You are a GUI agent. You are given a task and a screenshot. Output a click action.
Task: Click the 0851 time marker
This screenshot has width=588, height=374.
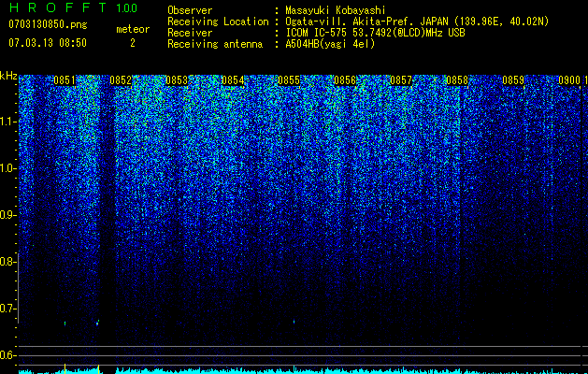click(x=65, y=80)
